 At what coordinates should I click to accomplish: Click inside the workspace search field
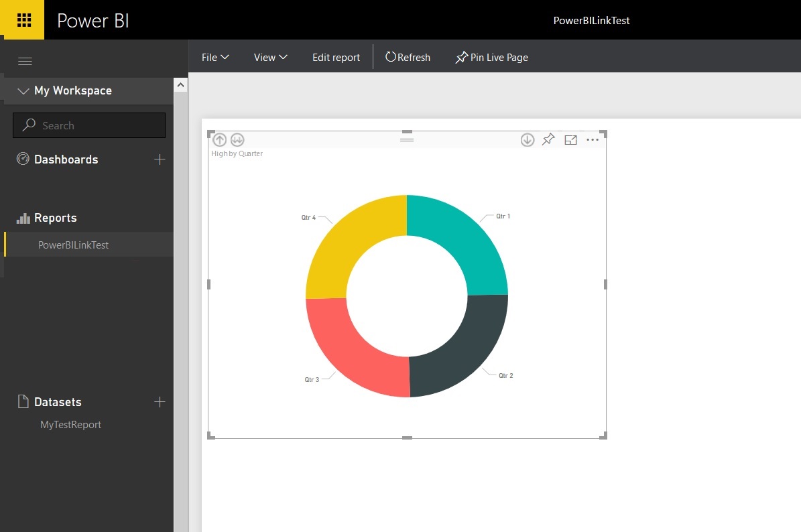pyautogui.click(x=89, y=125)
